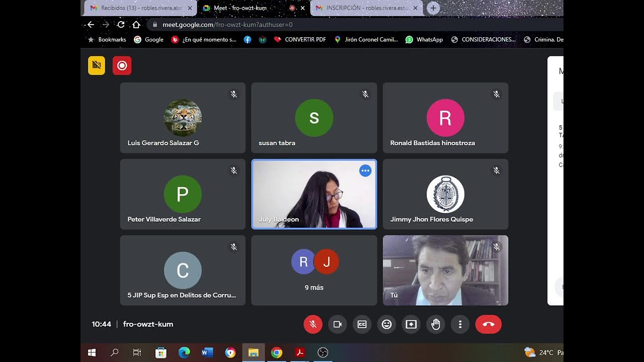Open July Baldeon tile options button
The height and width of the screenshot is (362, 644).
pyautogui.click(x=365, y=171)
